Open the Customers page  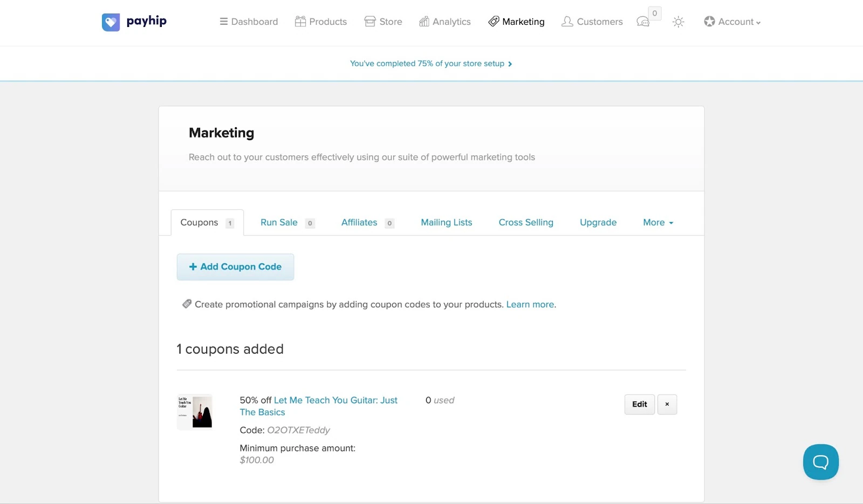[x=592, y=22]
